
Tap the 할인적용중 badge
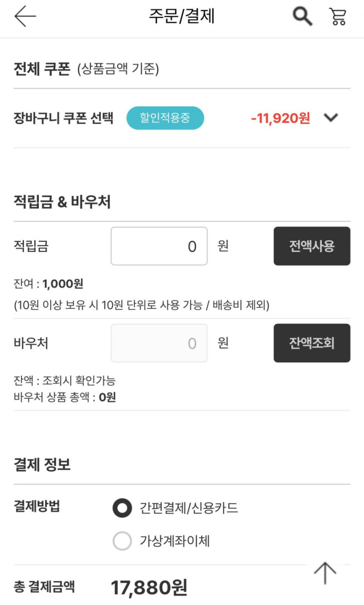click(165, 118)
